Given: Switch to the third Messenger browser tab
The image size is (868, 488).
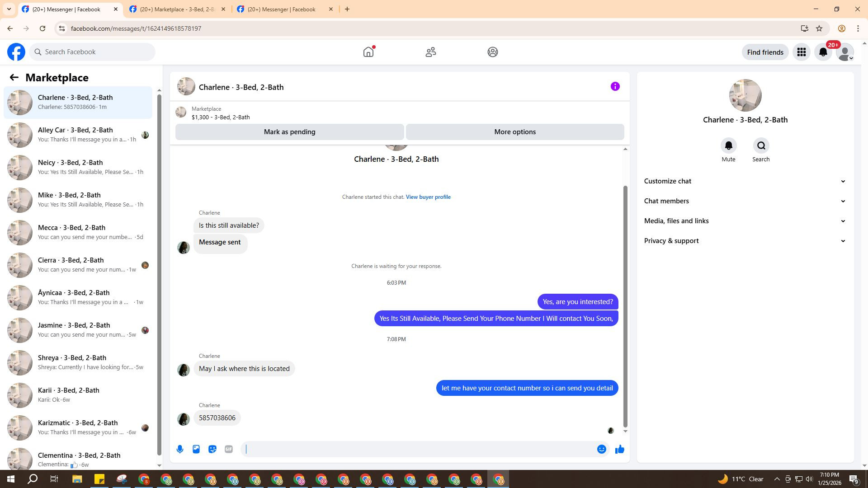Looking at the screenshot, I should 285,9.
